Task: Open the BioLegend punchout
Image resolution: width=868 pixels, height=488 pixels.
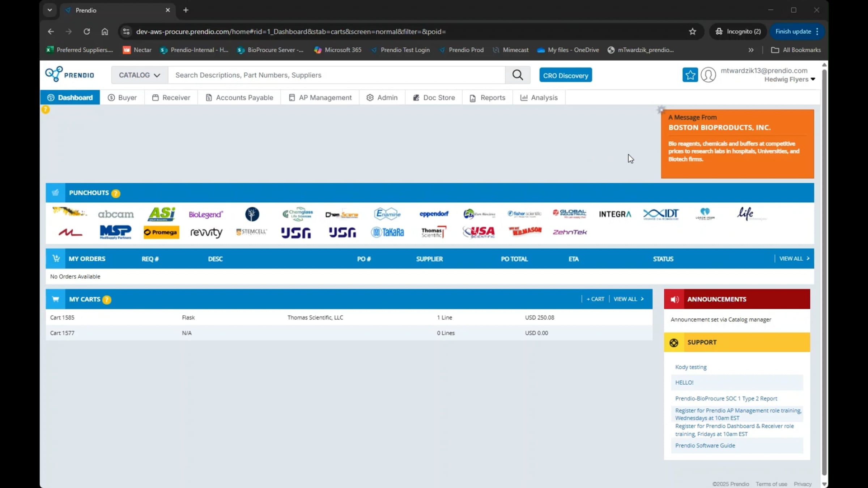Action: [x=206, y=214]
